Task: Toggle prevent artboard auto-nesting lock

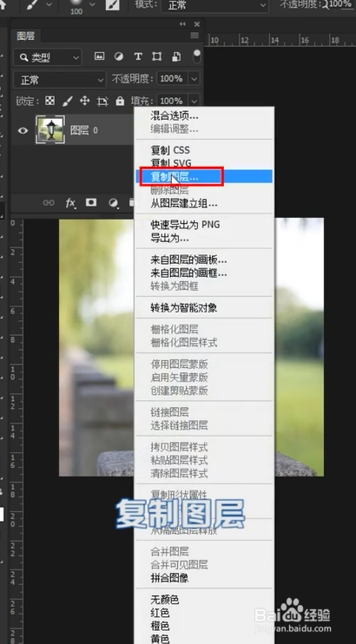Action: (102, 101)
